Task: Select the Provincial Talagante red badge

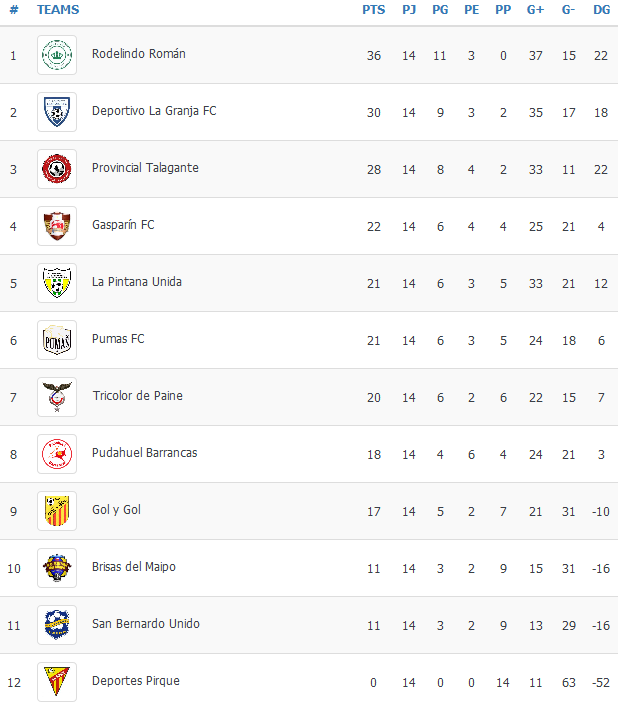Action: (57, 169)
